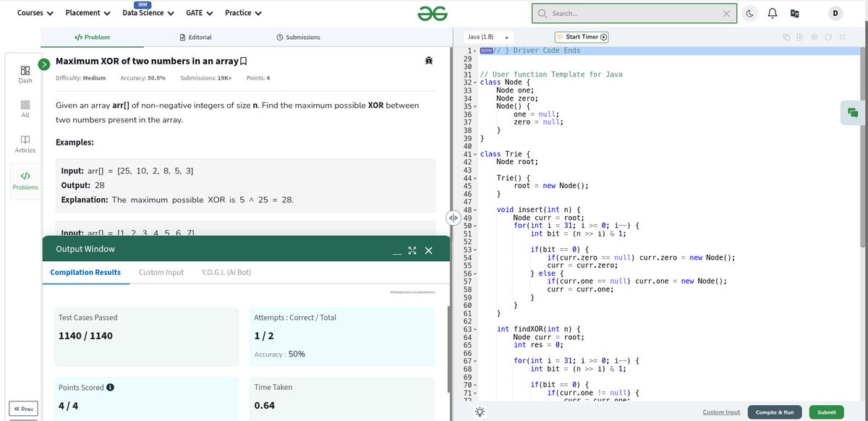The image size is (868, 421).
Task: Select the Custom Input tab in Output Window
Action: tap(161, 272)
